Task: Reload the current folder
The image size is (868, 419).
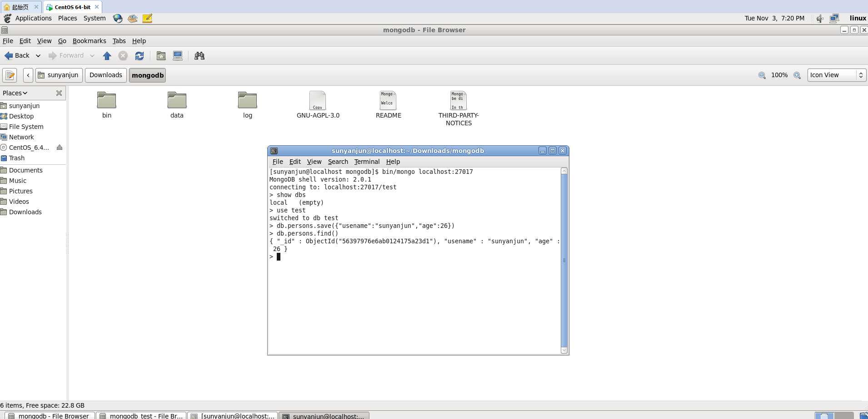Action: (x=140, y=56)
